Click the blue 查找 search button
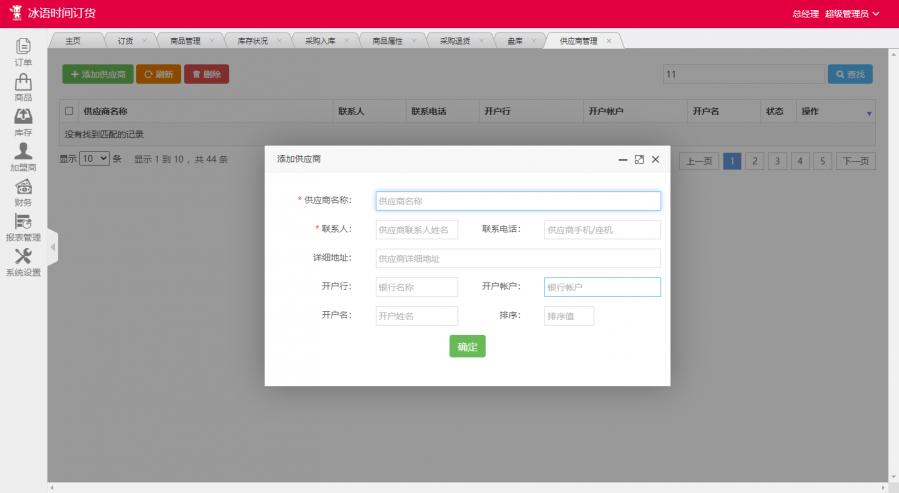Screen dimensions: 899x493 coord(850,74)
